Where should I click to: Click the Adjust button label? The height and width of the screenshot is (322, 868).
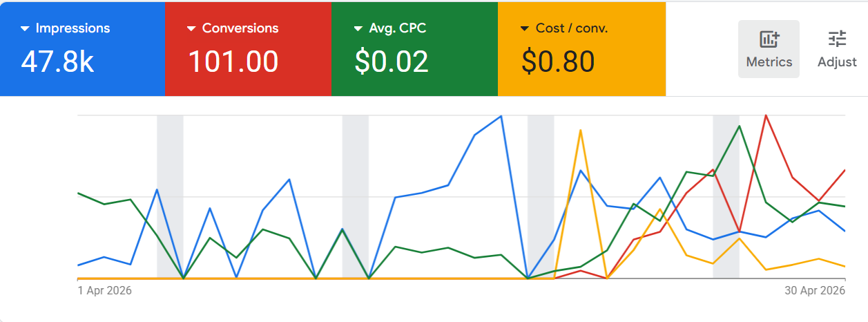click(x=837, y=61)
